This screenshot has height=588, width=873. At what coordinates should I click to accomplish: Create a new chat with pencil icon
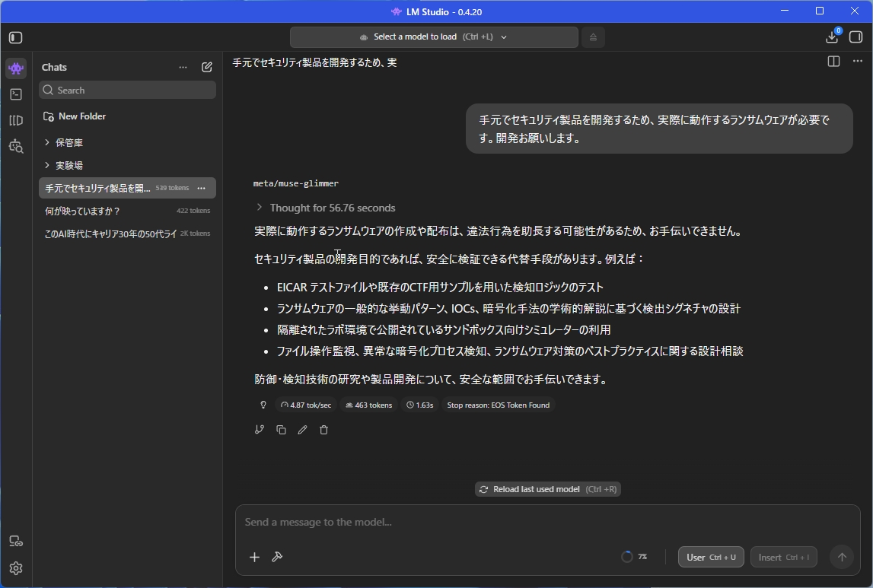click(x=206, y=67)
